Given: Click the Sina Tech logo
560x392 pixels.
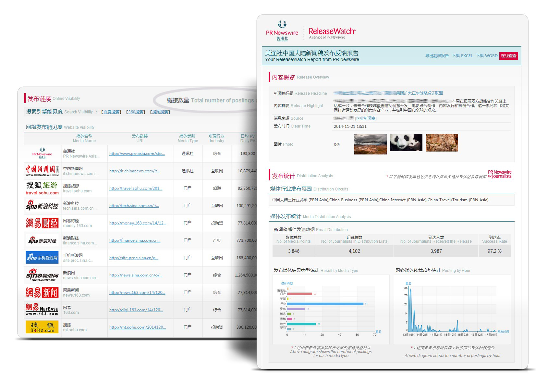Looking at the screenshot, I should pyautogui.click(x=42, y=206).
